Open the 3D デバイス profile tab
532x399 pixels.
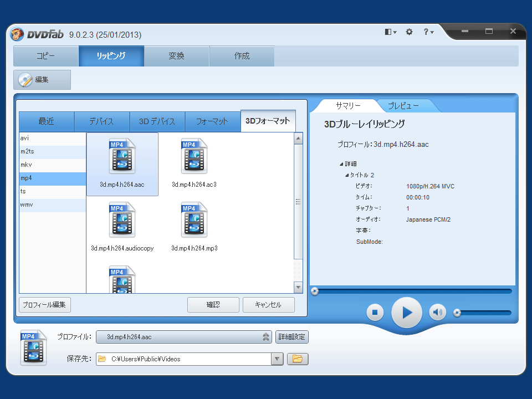pyautogui.click(x=157, y=121)
